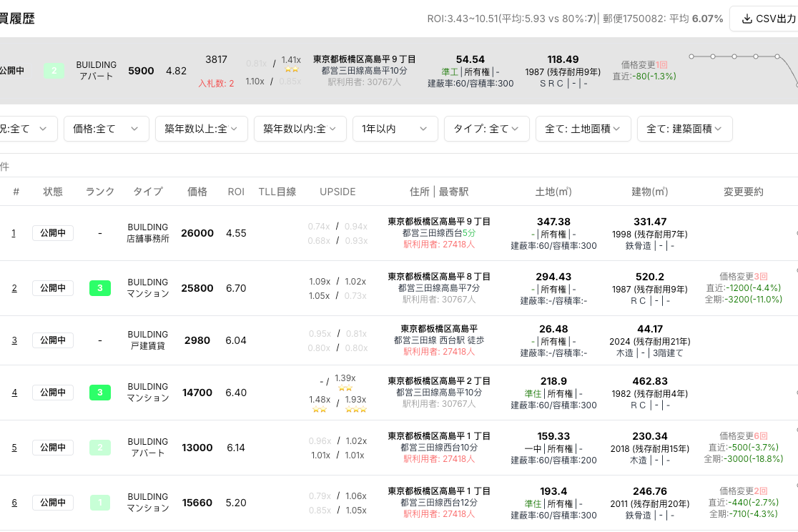Click land area value 347.38

[553, 222]
